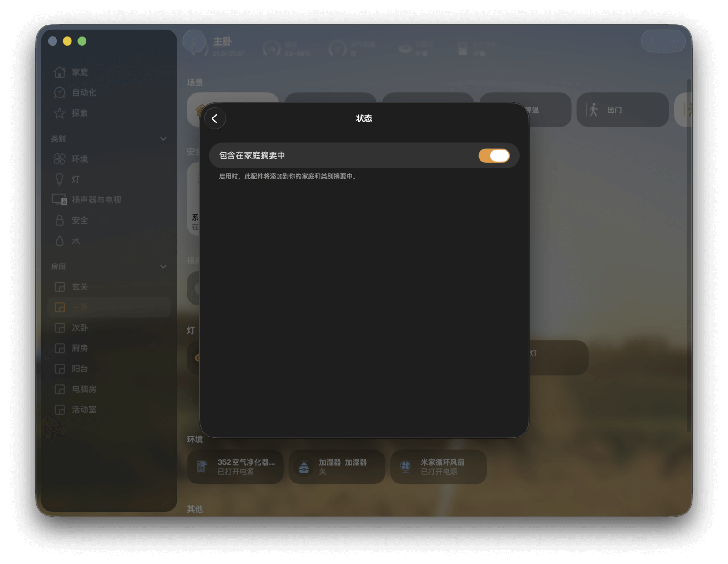The width and height of the screenshot is (728, 564).
Task: Activate the 出门 scene button
Action: tap(622, 110)
